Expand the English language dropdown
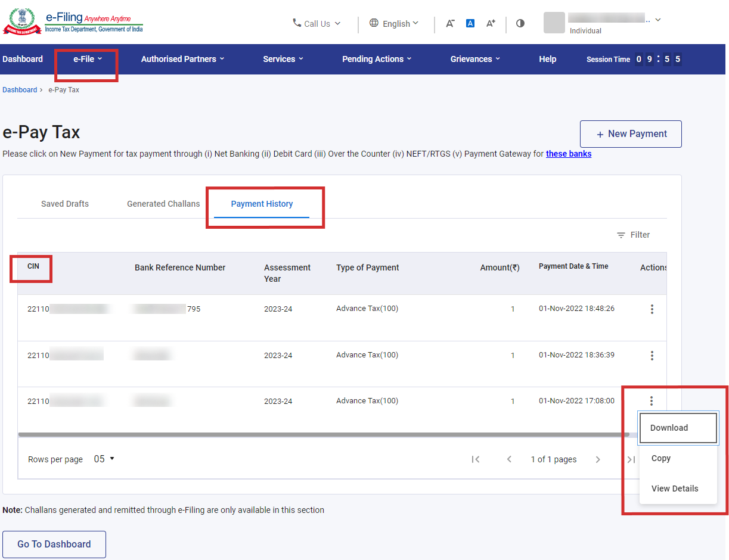This screenshot has width=729, height=560. [x=394, y=24]
